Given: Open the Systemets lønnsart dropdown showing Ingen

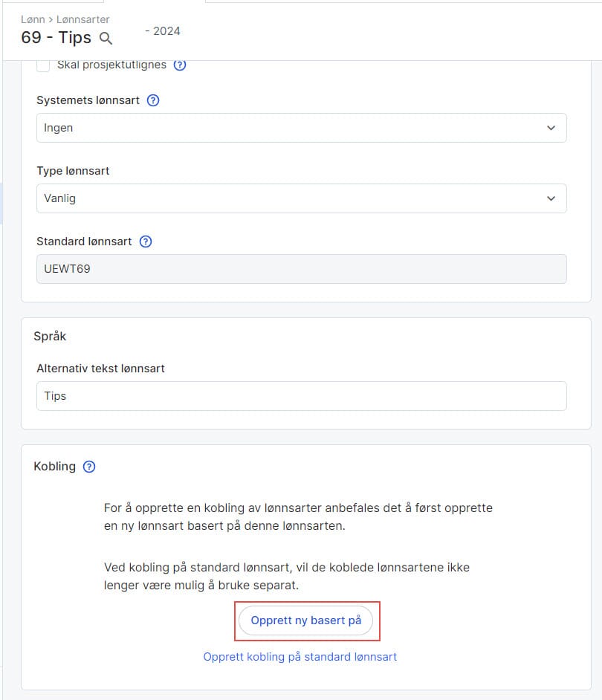Looking at the screenshot, I should coord(301,128).
